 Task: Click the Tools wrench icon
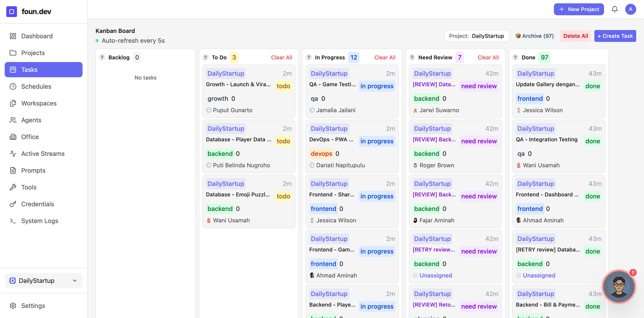(x=13, y=187)
